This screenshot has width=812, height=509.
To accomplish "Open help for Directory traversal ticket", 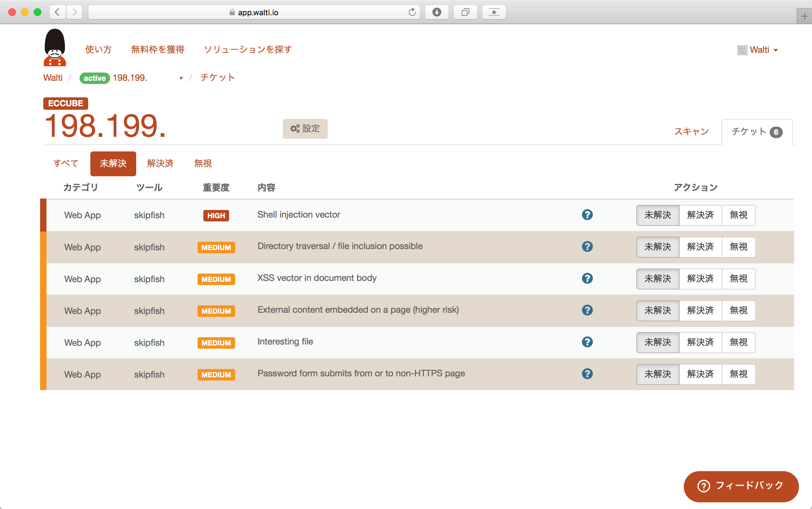I will (587, 247).
